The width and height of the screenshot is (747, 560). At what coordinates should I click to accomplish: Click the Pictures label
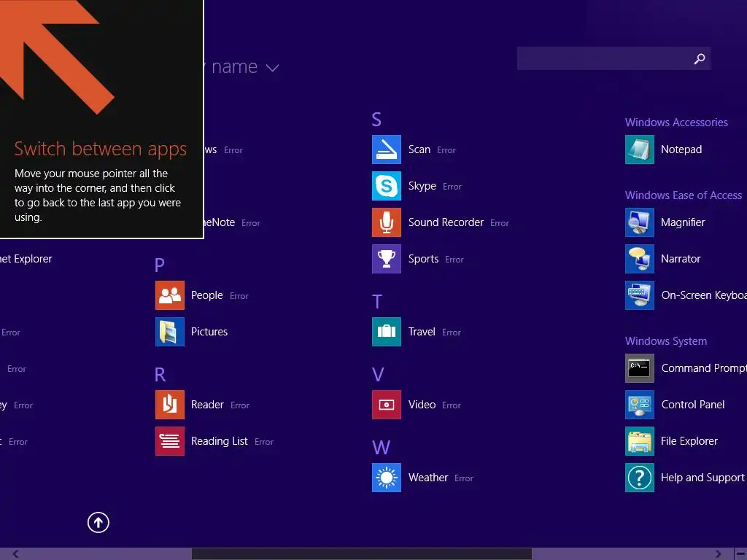[x=209, y=332]
